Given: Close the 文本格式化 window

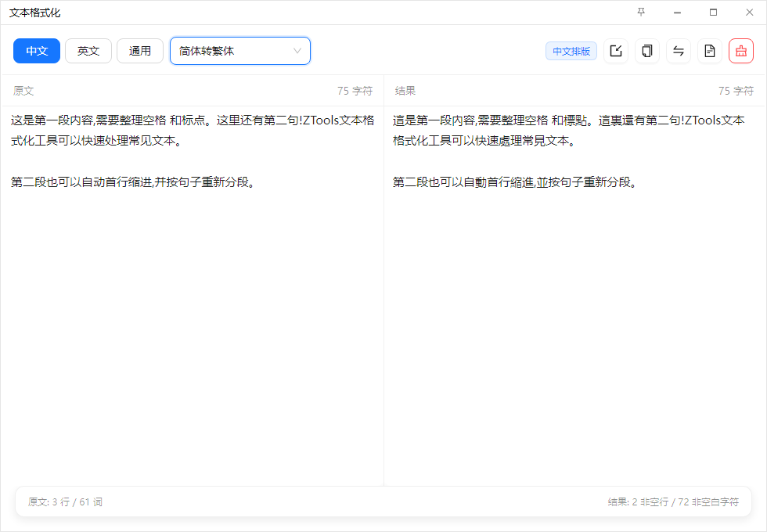Looking at the screenshot, I should point(750,13).
